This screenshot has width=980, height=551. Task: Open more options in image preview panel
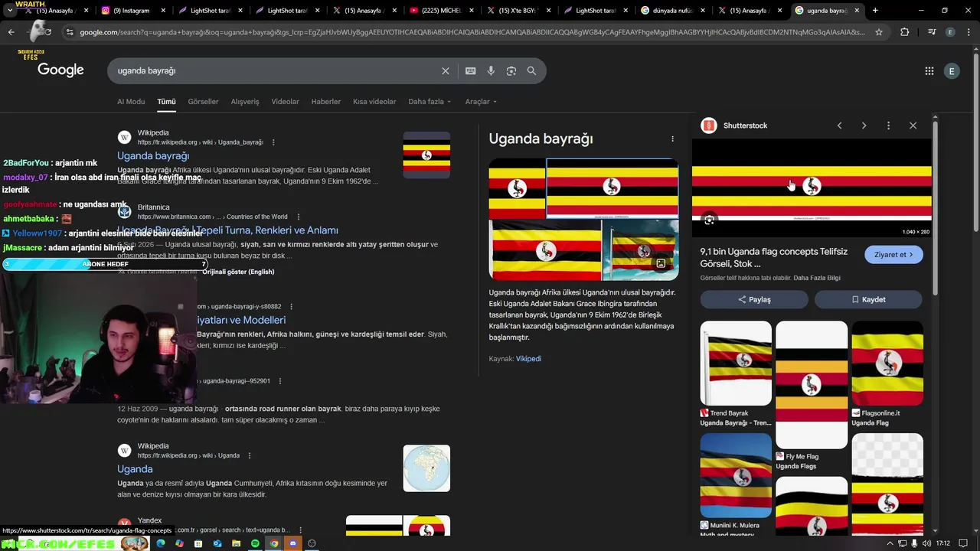click(x=888, y=126)
